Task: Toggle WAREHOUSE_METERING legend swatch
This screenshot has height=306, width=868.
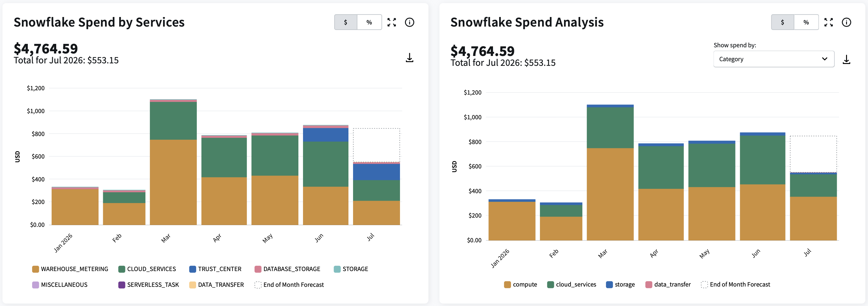Action: coord(36,269)
